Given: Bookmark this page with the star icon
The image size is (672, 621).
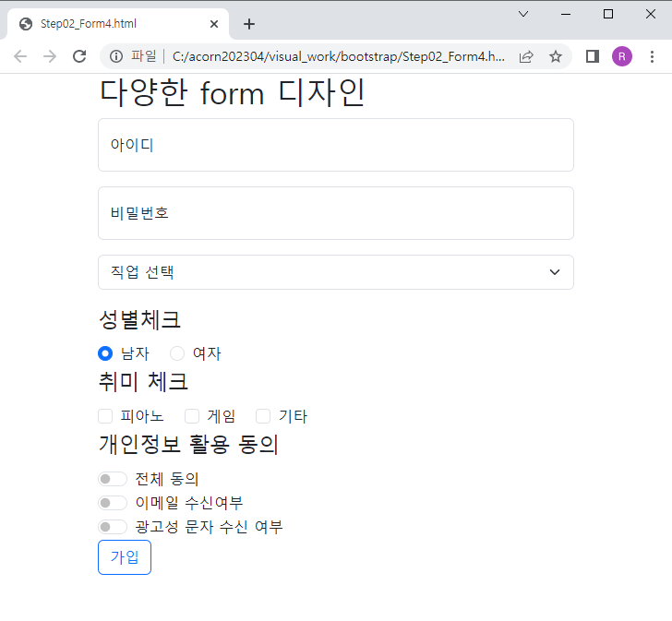Looking at the screenshot, I should [x=556, y=56].
